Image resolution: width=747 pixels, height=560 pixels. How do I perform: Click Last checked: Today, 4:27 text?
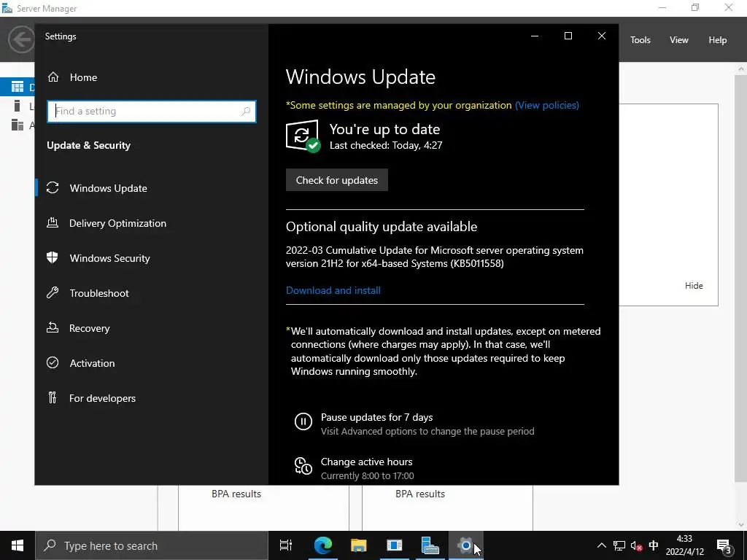click(386, 145)
